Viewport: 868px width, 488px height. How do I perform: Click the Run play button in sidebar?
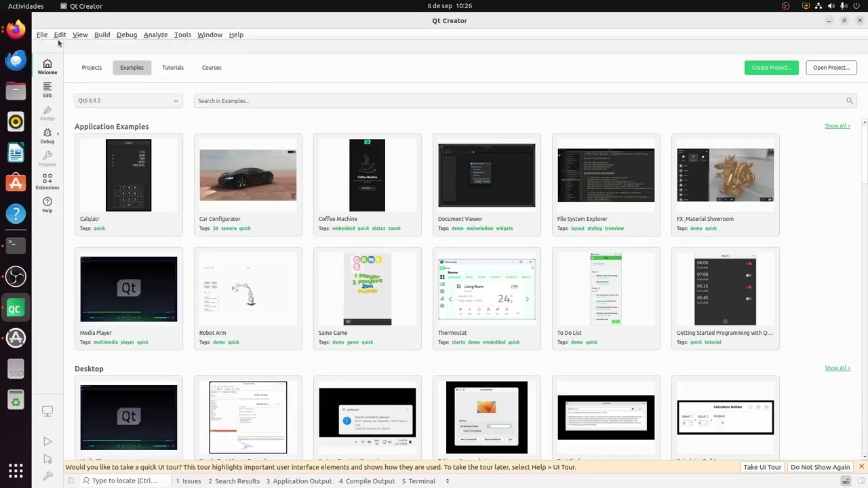pyautogui.click(x=47, y=442)
